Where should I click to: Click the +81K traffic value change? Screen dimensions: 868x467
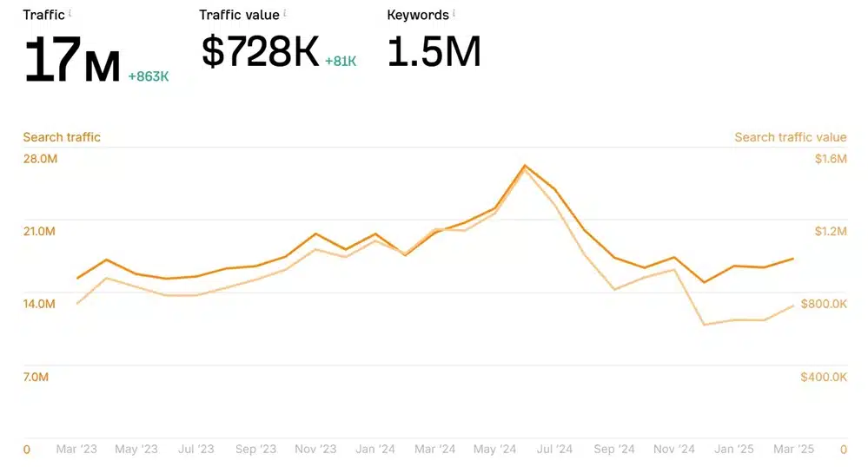pos(341,61)
